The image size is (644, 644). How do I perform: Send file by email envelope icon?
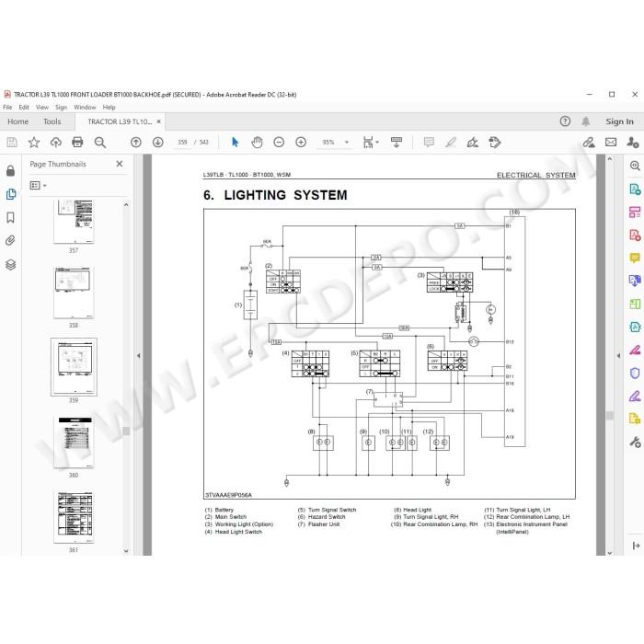click(x=611, y=143)
